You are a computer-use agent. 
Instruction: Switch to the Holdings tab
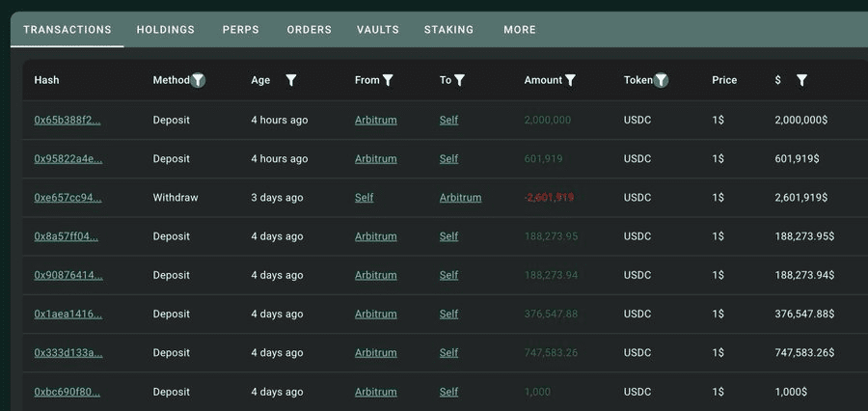tap(166, 30)
